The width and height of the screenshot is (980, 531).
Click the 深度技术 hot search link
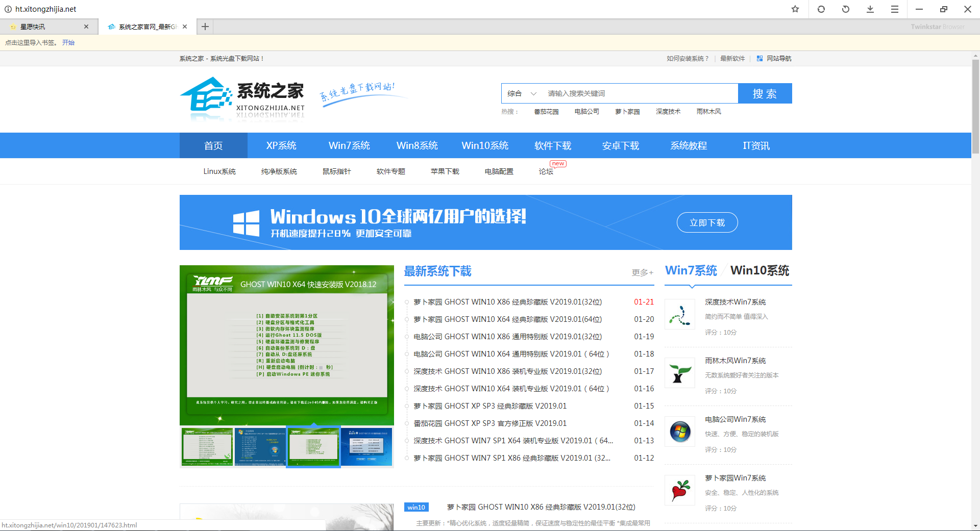[x=668, y=112]
